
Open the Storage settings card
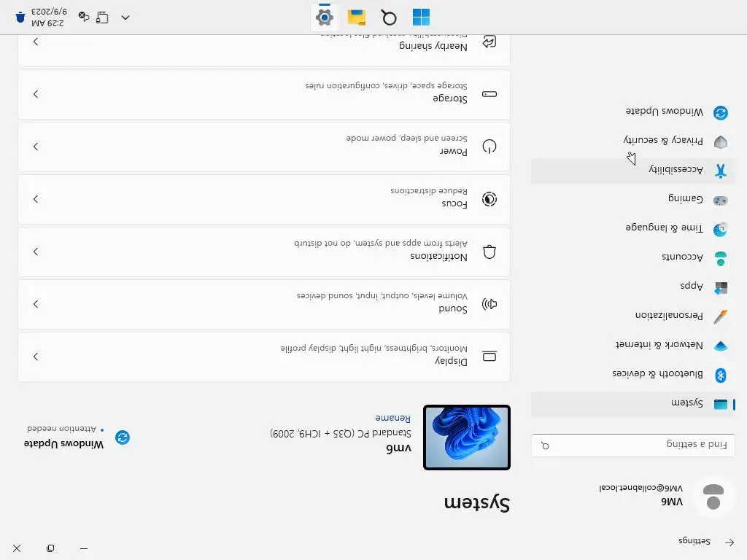pos(264,94)
